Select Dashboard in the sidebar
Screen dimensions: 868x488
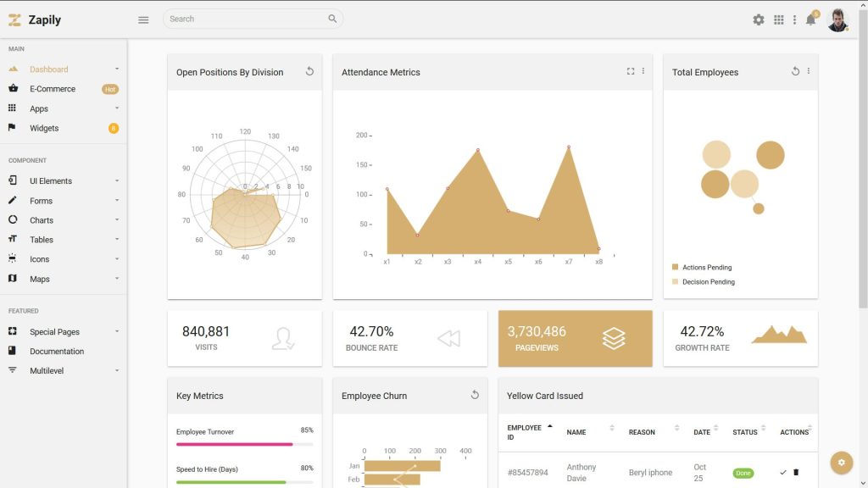click(50, 69)
